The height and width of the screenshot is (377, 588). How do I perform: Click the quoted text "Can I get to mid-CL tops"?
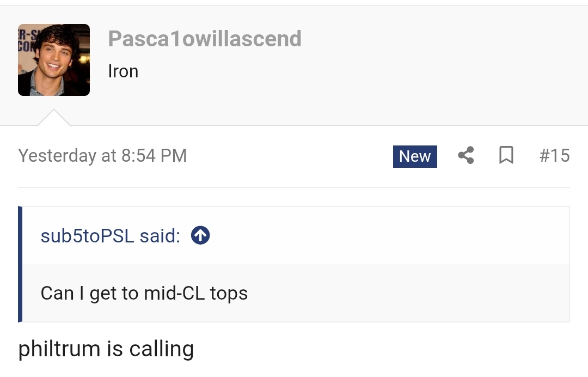(144, 294)
